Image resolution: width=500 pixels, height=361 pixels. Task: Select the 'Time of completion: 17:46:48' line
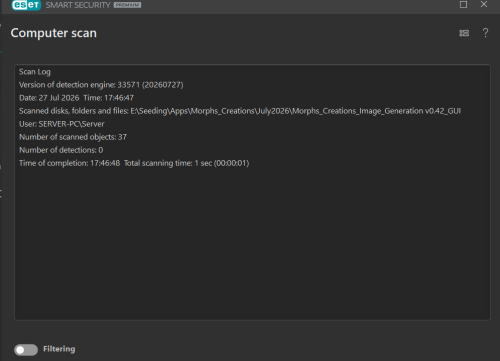click(x=134, y=163)
